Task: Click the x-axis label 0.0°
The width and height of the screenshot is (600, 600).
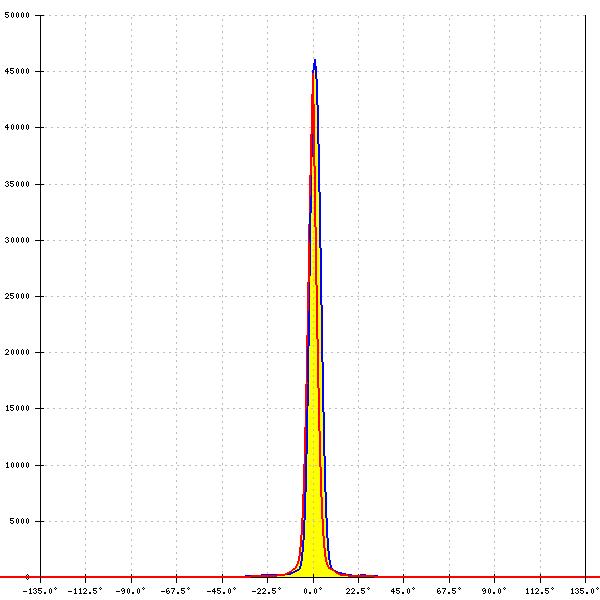Action: [x=313, y=591]
